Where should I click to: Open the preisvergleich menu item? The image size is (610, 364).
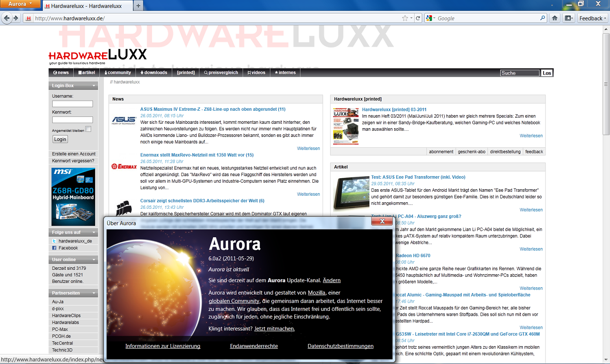221,73
